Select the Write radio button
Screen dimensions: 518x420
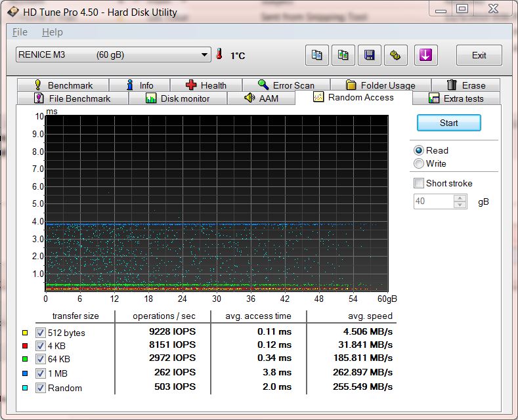point(419,163)
